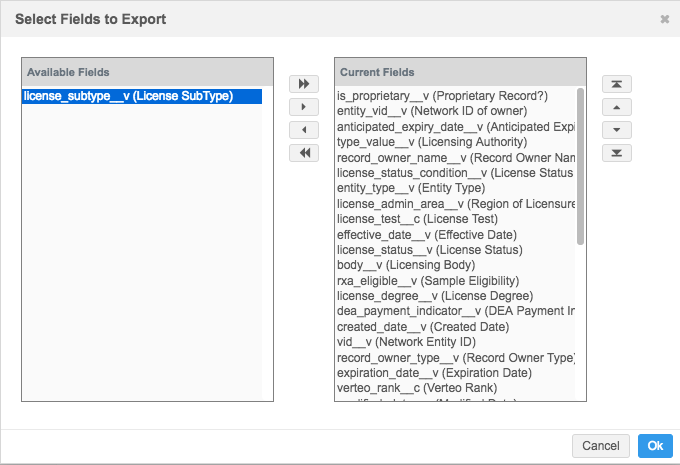680x465 pixels.
Task: Select license_test__c (License Test) entry
Action: click(417, 219)
